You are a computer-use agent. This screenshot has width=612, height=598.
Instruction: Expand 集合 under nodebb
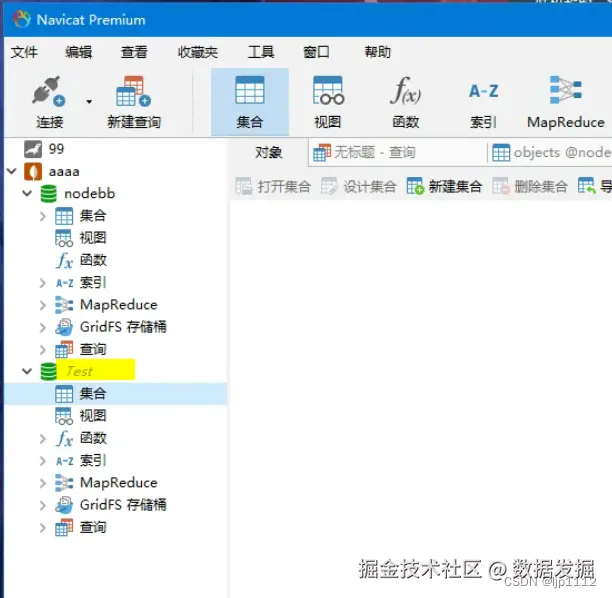coord(43,216)
